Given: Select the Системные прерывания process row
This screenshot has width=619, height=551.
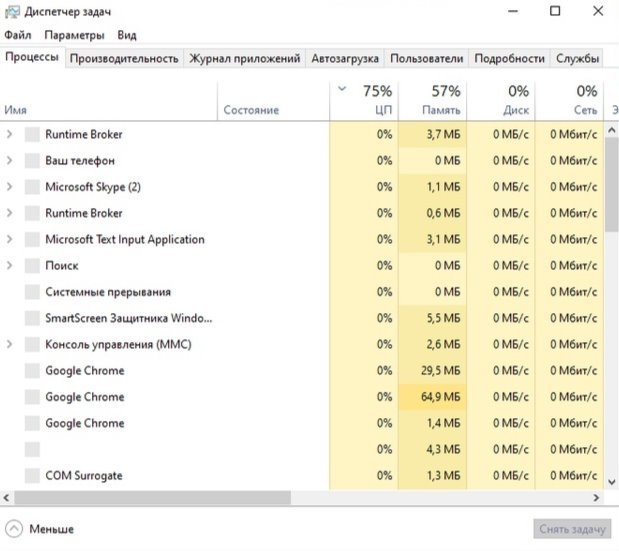Looking at the screenshot, I should pos(108,292).
